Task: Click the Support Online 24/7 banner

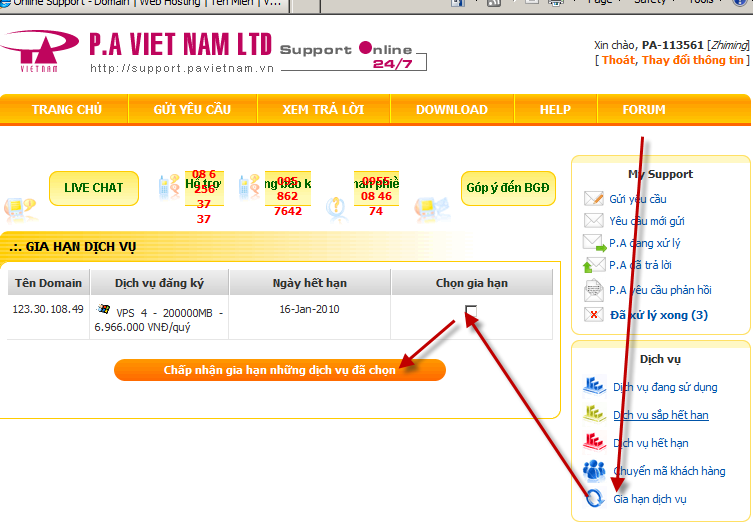Action: (x=353, y=55)
